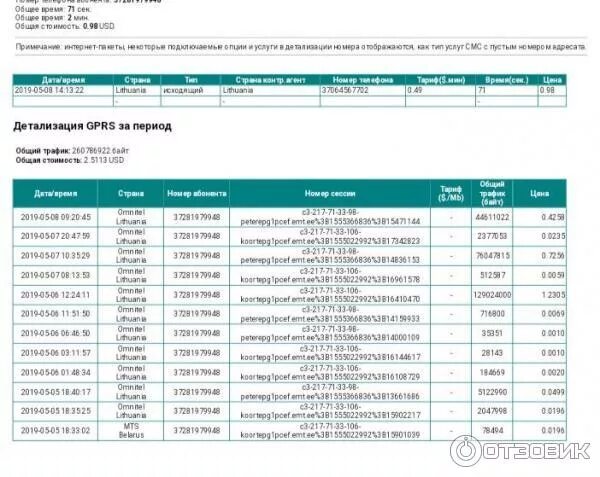Select the date cell 2019-05-07 08:13:53
Screen dimensions: 600x477
(x=55, y=275)
